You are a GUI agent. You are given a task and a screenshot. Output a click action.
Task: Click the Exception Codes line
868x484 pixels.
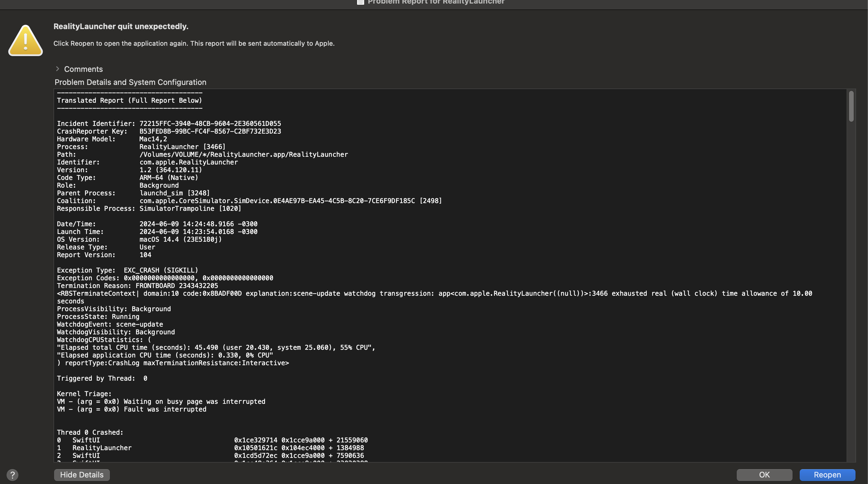pos(165,278)
